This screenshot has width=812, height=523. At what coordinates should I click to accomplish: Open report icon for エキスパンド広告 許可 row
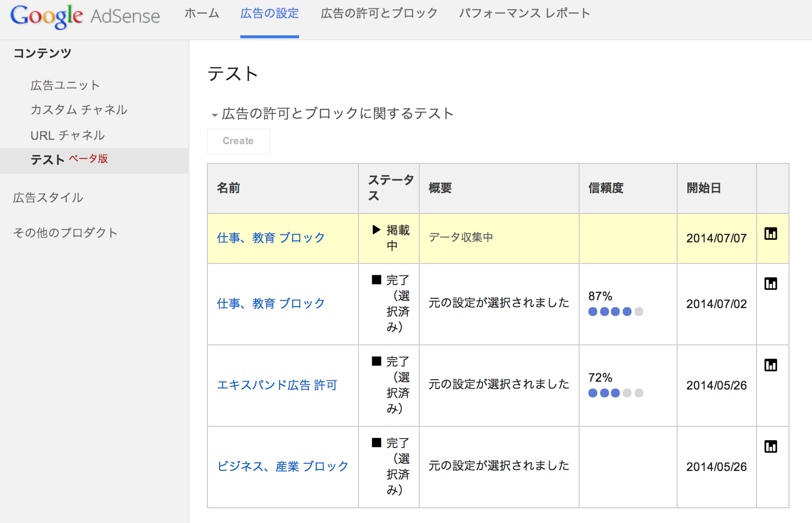point(770,366)
